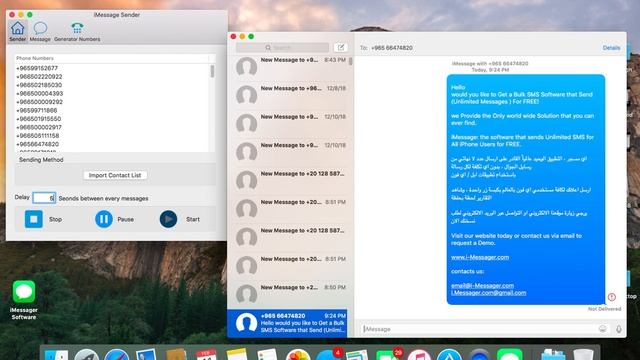Select phone number +966502220922

click(39, 77)
